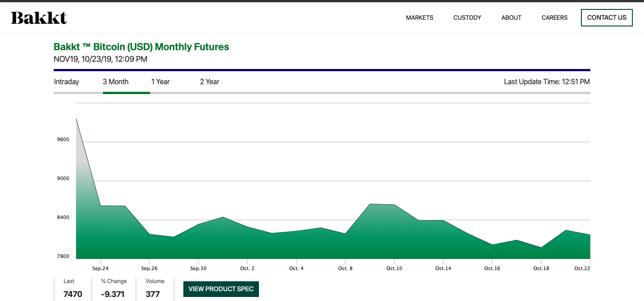644x301 pixels.
Task: Click the Sep.30 date label
Action: click(199, 269)
